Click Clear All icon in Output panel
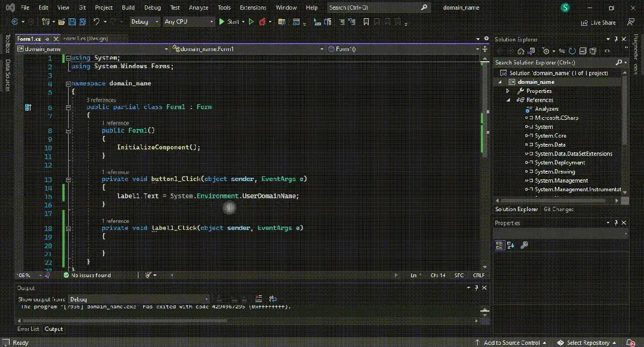This screenshot has height=347, width=644. [x=259, y=299]
